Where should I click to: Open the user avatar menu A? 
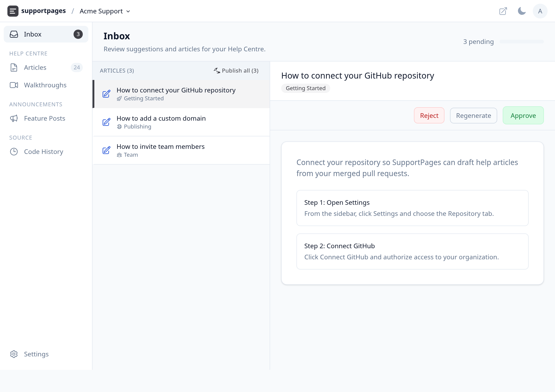click(540, 11)
